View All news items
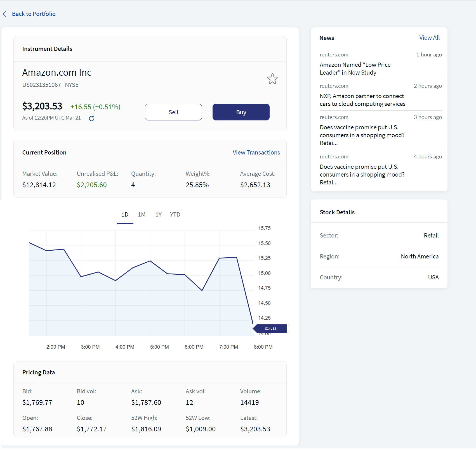This screenshot has width=476, height=461. 429,38
